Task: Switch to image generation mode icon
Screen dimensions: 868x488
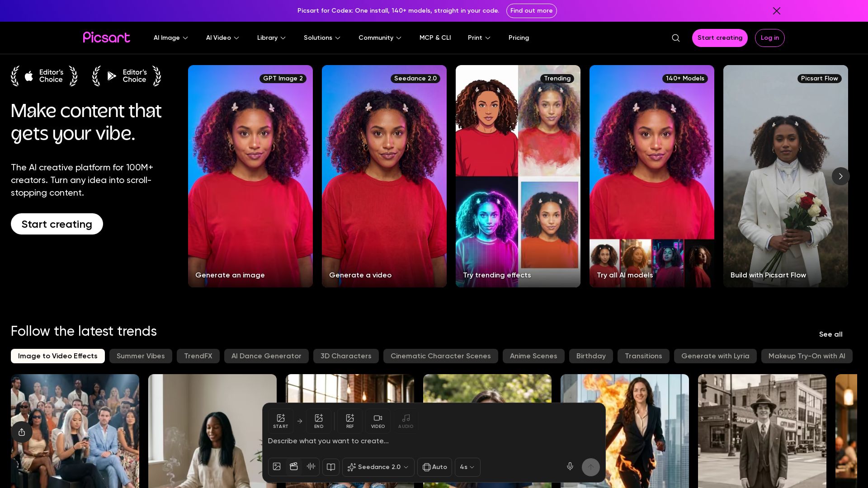Action: pyautogui.click(x=277, y=467)
